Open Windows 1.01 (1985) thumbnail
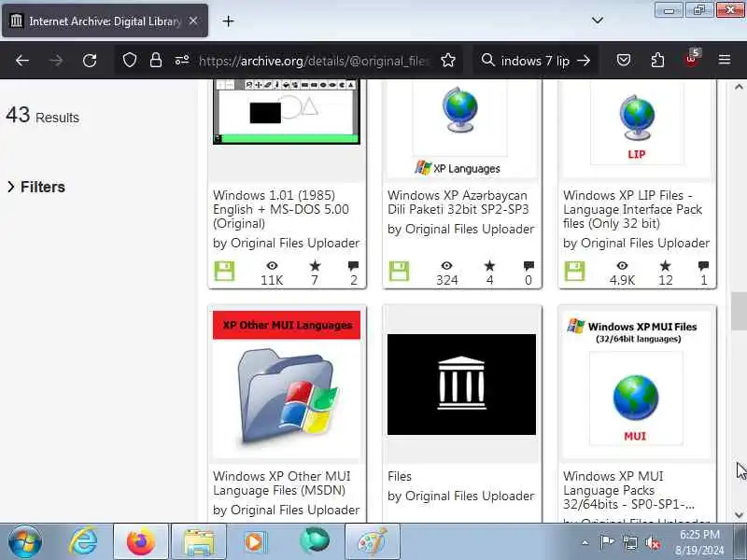Screen dimensions: 747x560 click(x=287, y=112)
